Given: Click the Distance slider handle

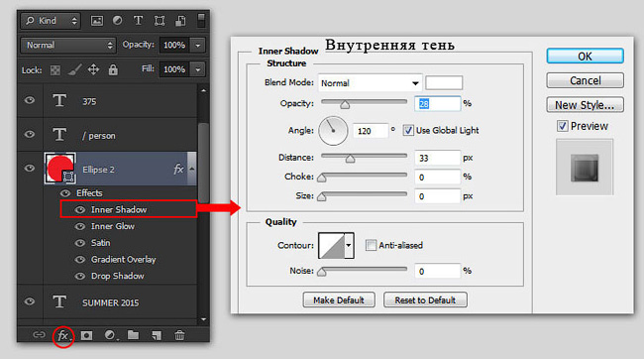Looking at the screenshot, I should point(350,159).
